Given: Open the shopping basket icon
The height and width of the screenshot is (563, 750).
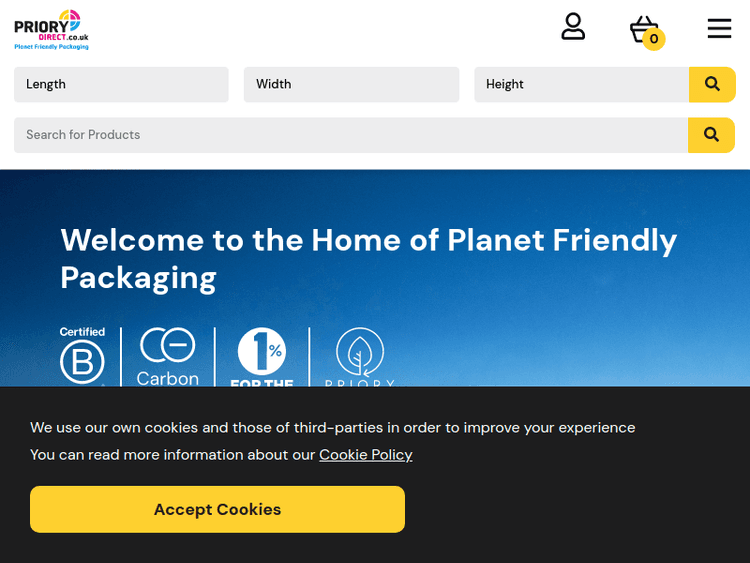Looking at the screenshot, I should [643, 28].
